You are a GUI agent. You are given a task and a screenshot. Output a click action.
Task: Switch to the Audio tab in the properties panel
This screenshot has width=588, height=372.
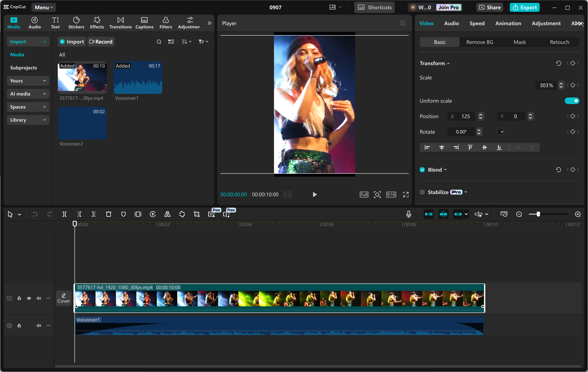[451, 23]
